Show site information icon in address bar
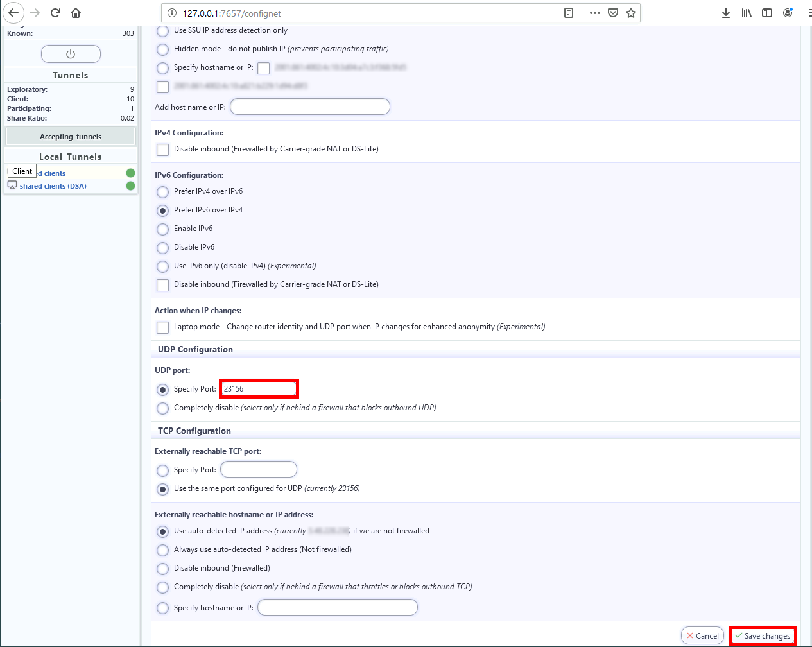This screenshot has height=647, width=812. [172, 13]
